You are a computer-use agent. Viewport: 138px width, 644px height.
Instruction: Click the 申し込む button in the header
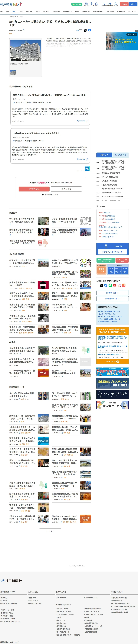(x=124, y=4)
